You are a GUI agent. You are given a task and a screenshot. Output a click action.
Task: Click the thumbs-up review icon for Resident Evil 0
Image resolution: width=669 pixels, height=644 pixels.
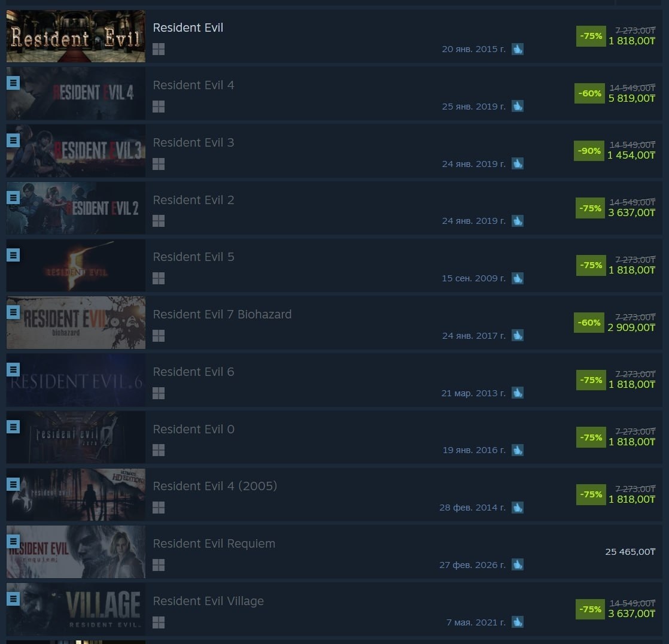(518, 450)
